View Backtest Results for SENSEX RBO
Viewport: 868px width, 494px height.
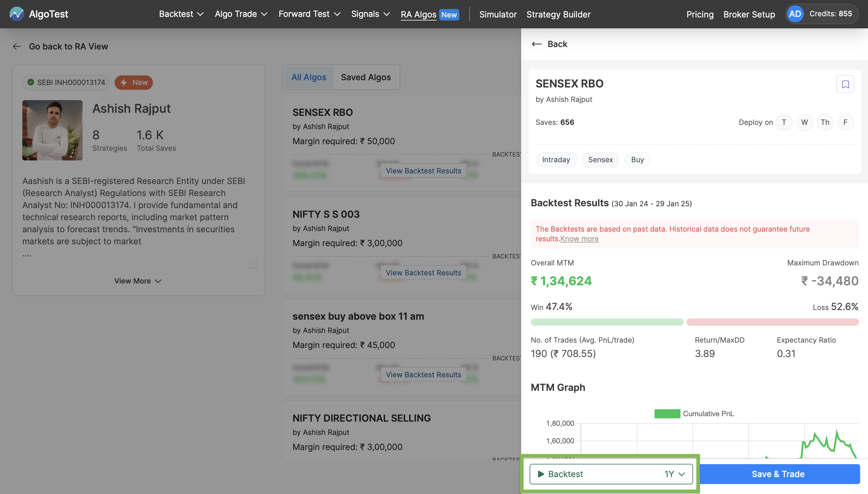[x=423, y=171]
